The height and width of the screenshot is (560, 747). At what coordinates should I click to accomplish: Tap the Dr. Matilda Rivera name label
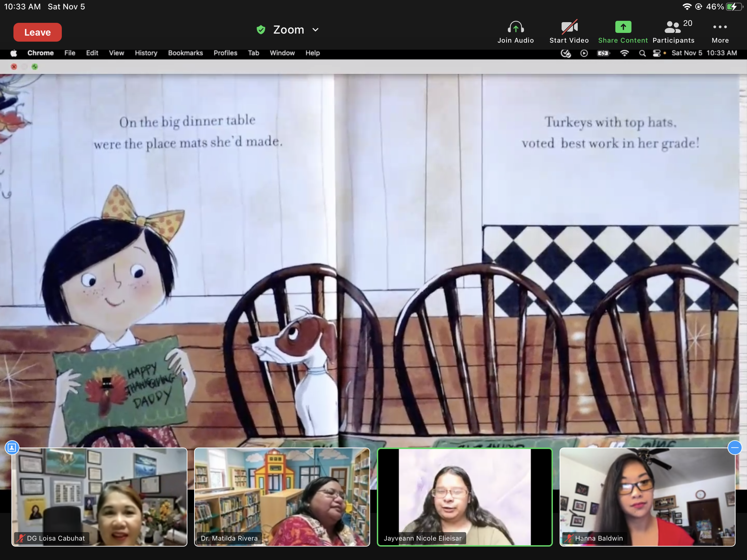click(229, 538)
